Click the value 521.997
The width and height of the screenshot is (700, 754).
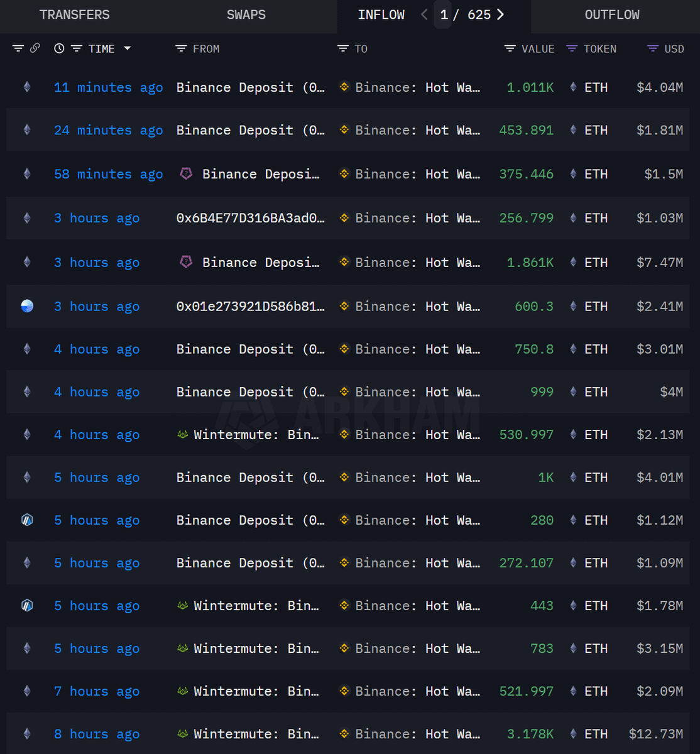tap(527, 691)
